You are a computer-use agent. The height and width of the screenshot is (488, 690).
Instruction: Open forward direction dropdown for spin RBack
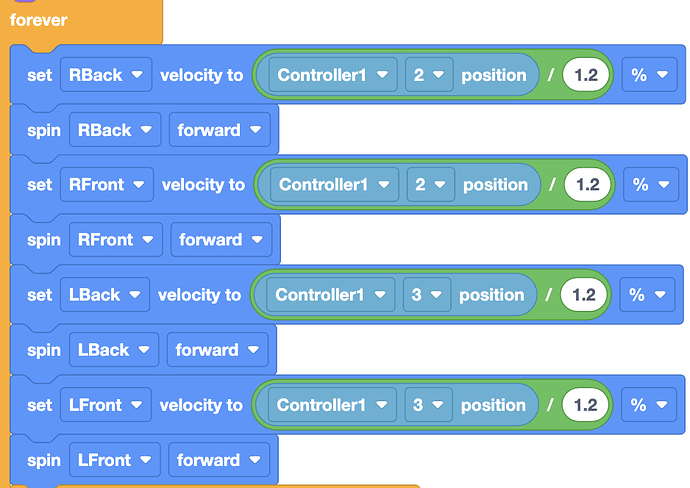[x=220, y=130]
